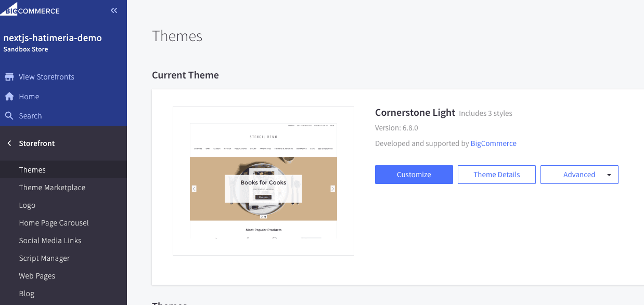The width and height of the screenshot is (644, 305).
Task: Go to Theme Marketplace
Action: pos(52,188)
